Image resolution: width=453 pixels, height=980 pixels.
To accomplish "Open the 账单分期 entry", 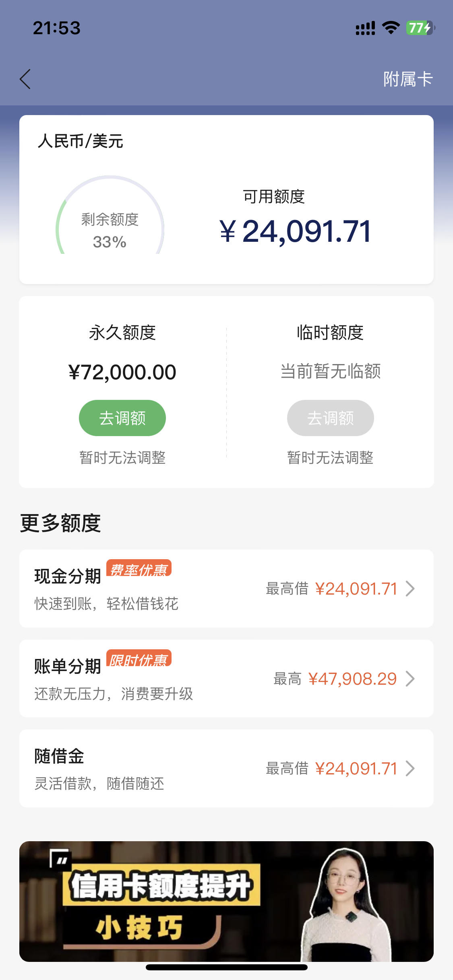I will click(226, 679).
